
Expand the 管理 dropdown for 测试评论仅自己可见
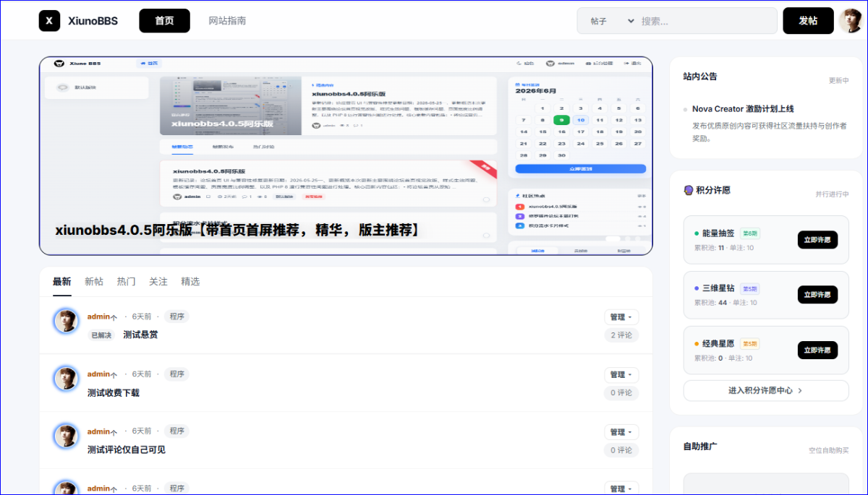point(621,432)
